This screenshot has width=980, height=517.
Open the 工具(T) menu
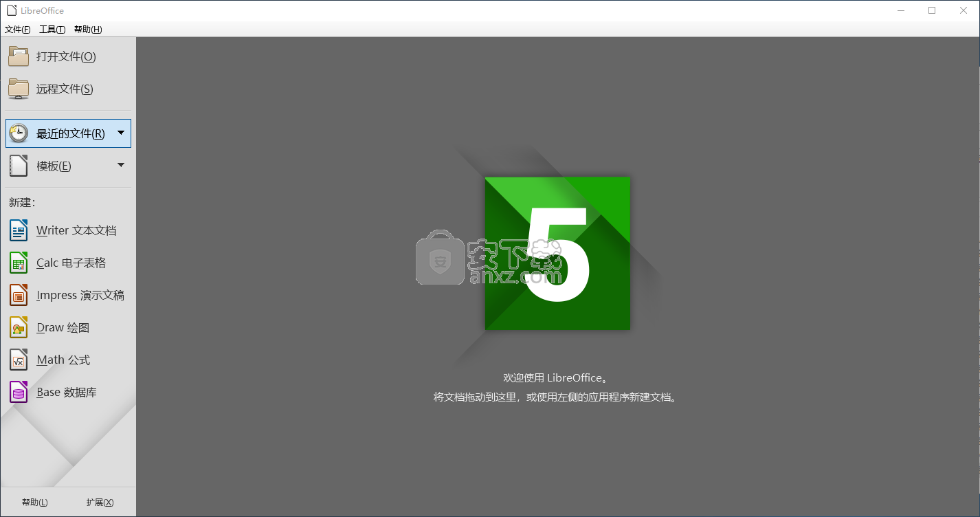52,30
